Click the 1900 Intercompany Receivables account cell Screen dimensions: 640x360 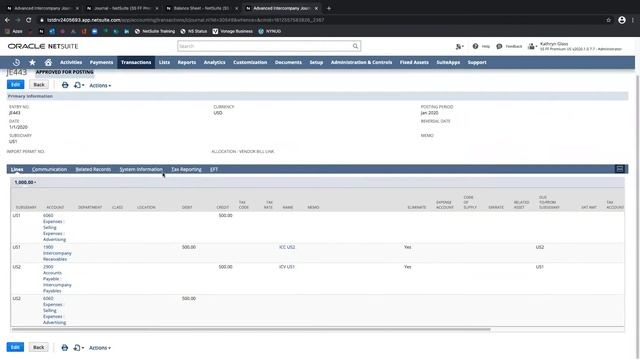(57, 253)
